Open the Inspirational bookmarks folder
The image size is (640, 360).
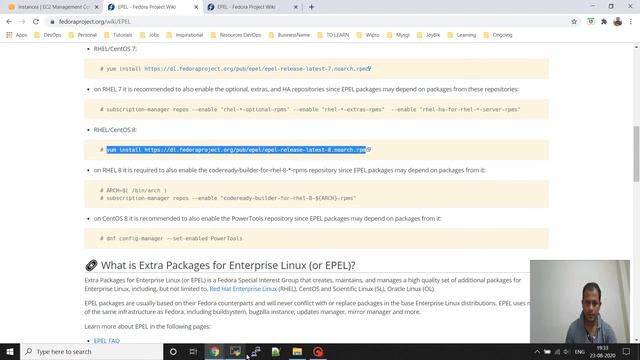coord(184,35)
